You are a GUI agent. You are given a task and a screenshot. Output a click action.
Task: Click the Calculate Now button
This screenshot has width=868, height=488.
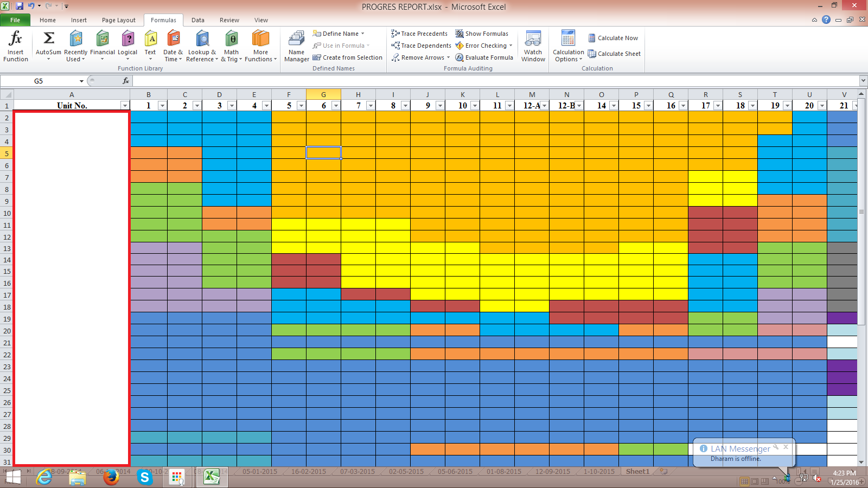coord(613,38)
